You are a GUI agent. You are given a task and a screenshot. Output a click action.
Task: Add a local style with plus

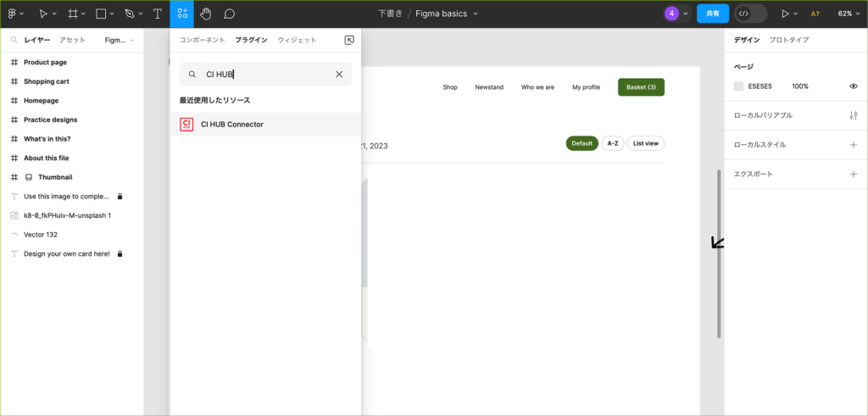pyautogui.click(x=853, y=145)
